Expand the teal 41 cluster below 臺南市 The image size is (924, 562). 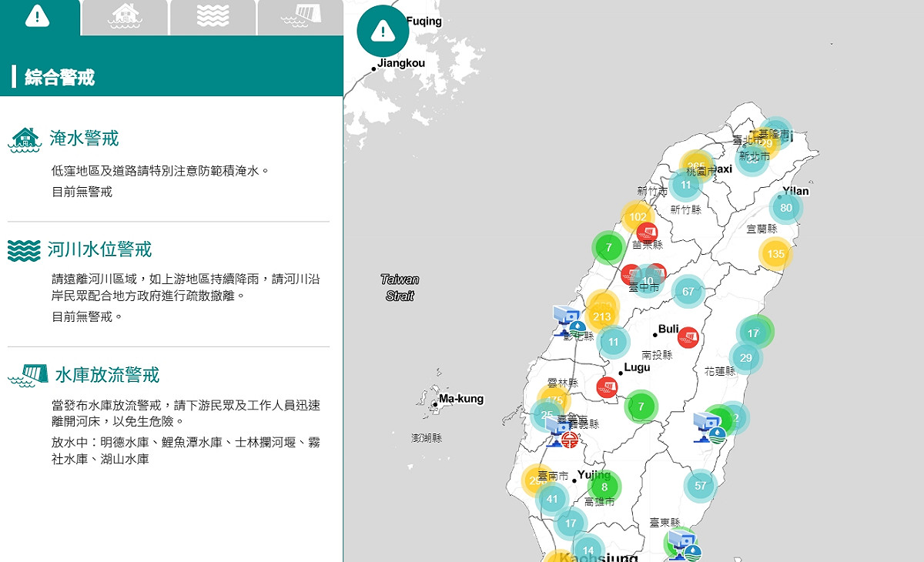tap(552, 499)
